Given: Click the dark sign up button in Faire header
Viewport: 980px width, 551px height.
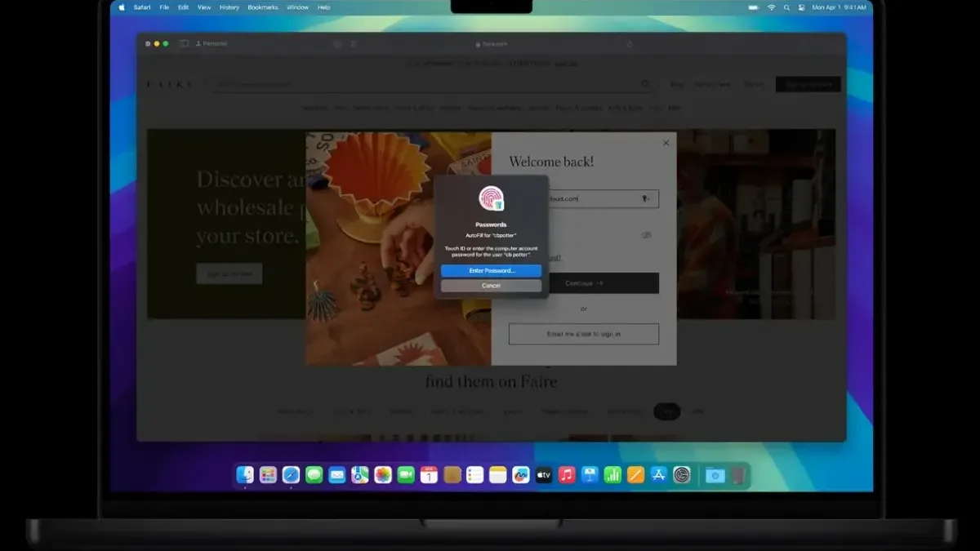Looking at the screenshot, I should (x=808, y=84).
